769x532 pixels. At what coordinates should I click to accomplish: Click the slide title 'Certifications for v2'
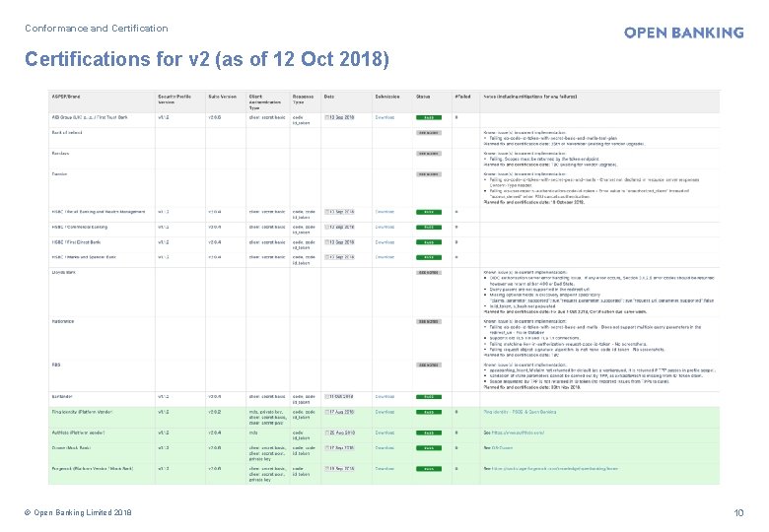206,59
